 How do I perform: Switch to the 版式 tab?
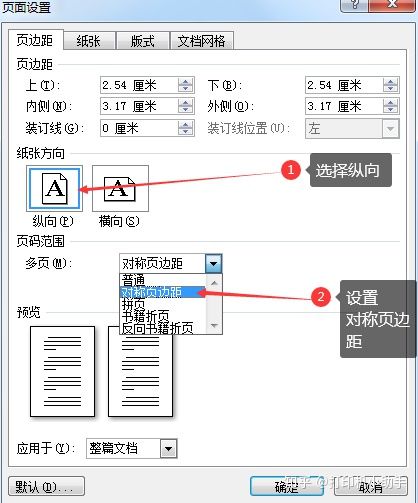point(143,41)
